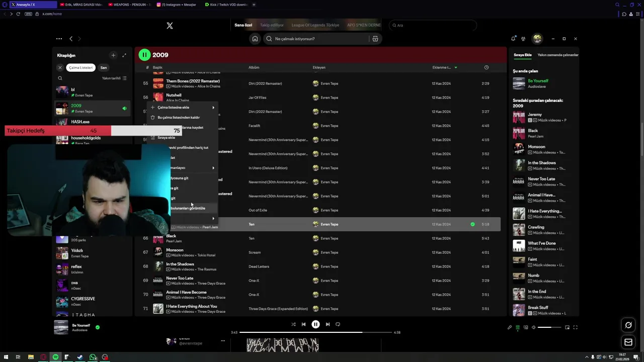The width and height of the screenshot is (644, 362).
Task: Open Spotify miniplayer icon
Action: 567,327
